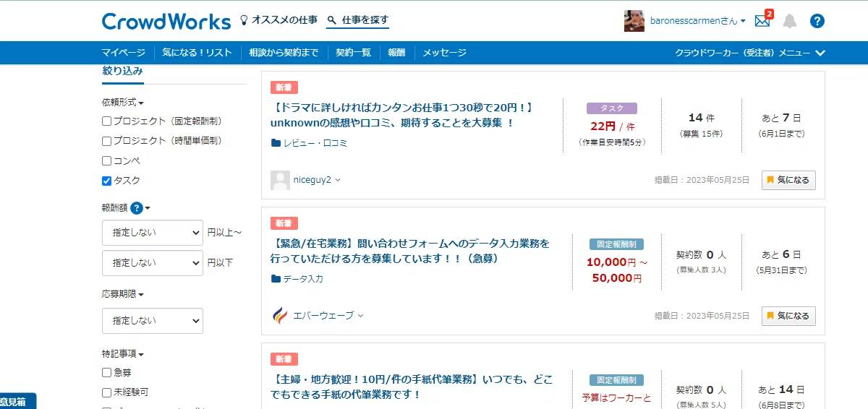The height and width of the screenshot is (409, 868).
Task: Click the エバーウェーブ client logo icon
Action: tap(279, 315)
